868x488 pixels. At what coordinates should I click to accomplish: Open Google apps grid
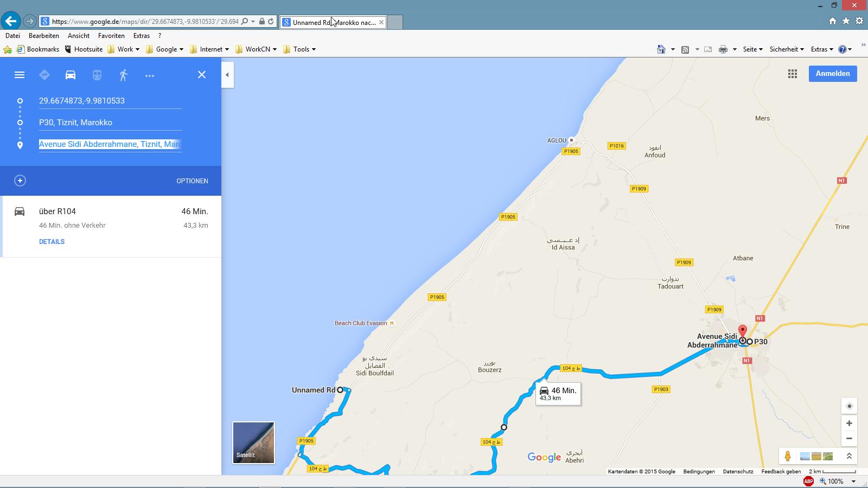(793, 74)
